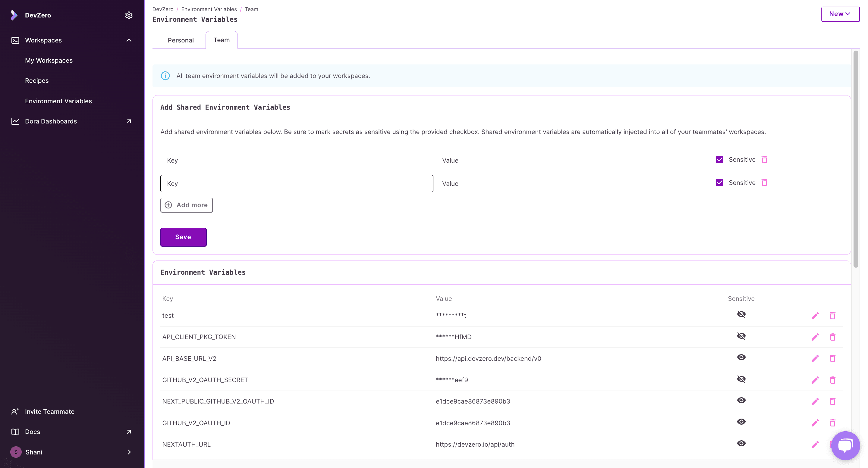
Task: Click the Key input field
Action: [297, 183]
